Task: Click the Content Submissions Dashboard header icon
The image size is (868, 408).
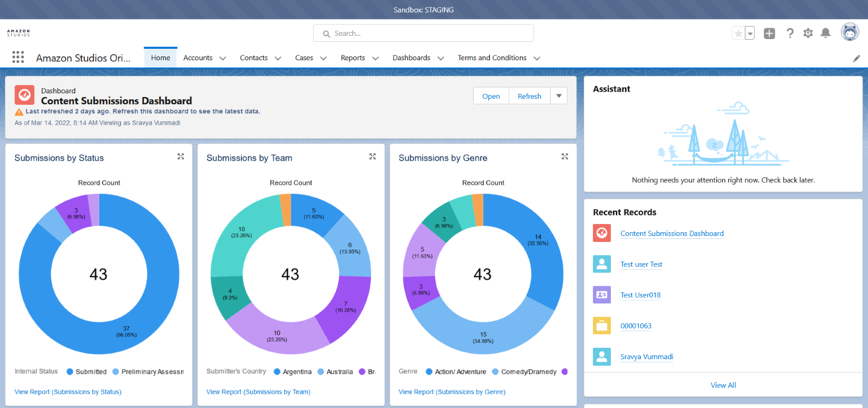Action: [x=24, y=95]
